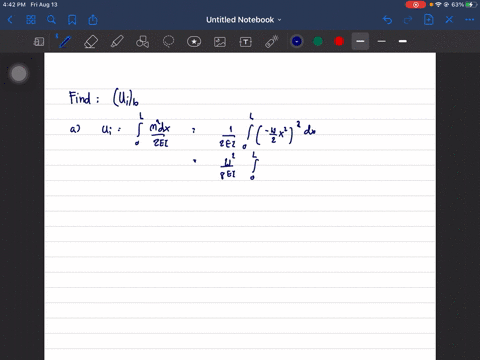Choose the green pen color

[318, 41]
